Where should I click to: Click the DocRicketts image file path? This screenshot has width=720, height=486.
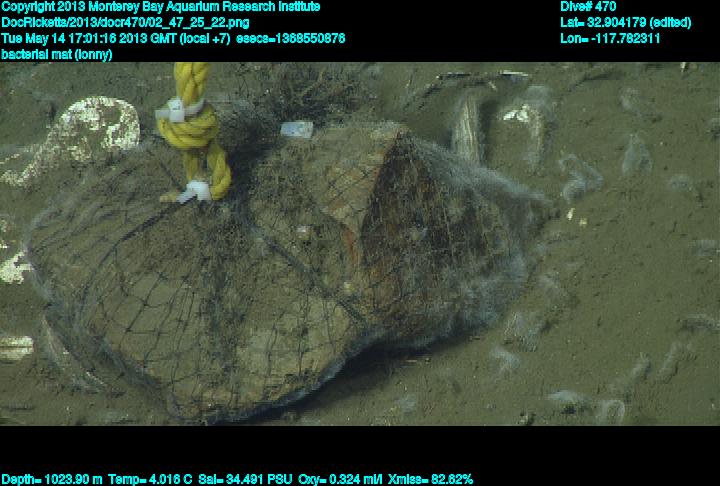[125, 23]
